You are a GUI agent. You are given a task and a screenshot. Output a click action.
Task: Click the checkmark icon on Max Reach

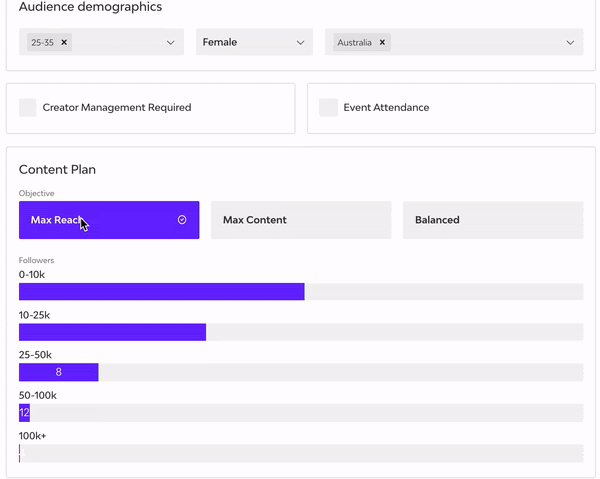click(x=182, y=220)
